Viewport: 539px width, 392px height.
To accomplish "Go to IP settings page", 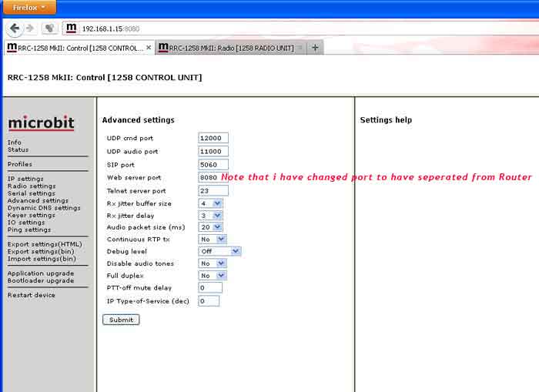I will [x=25, y=179].
